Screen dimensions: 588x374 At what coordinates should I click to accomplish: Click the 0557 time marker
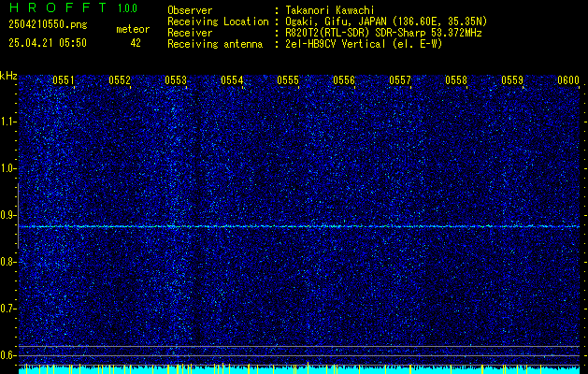[x=400, y=80]
